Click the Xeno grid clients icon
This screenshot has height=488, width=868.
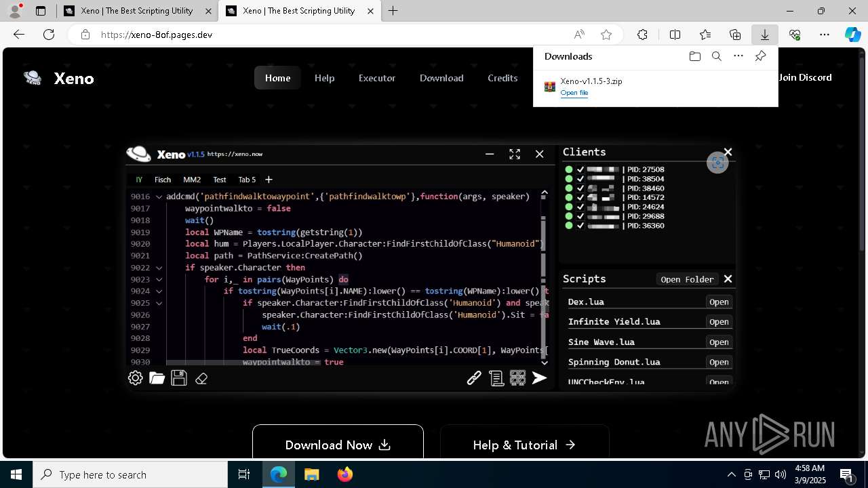tap(518, 378)
